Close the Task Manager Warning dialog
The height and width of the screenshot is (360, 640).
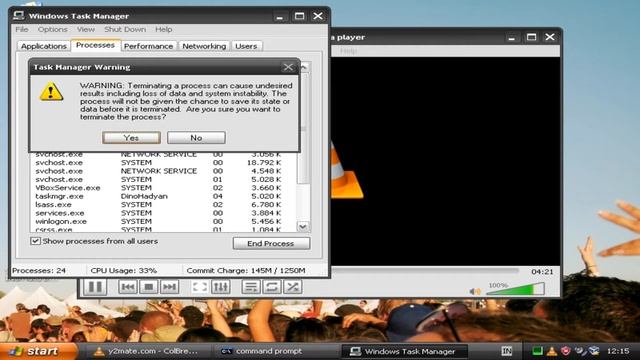(x=288, y=67)
